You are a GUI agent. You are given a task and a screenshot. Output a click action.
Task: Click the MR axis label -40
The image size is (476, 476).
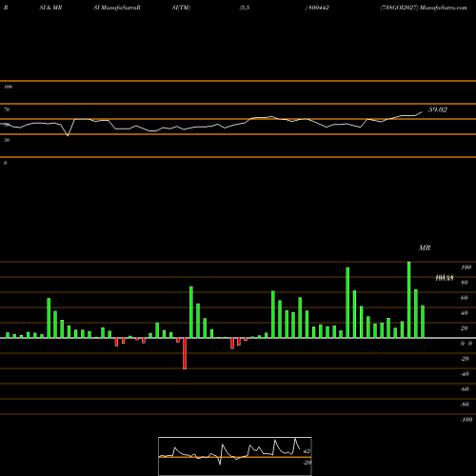(465, 374)
